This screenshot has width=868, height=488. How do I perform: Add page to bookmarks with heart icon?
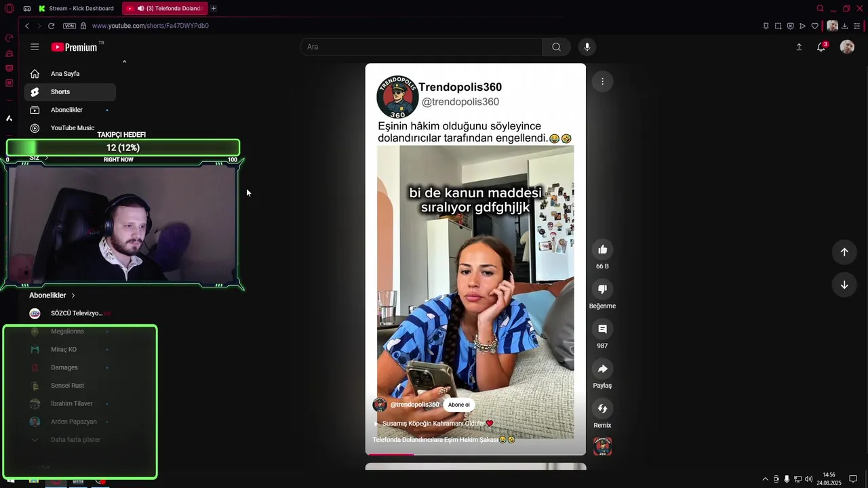[814, 26]
